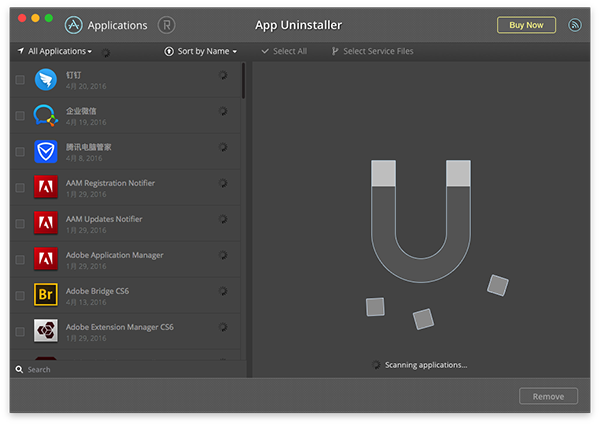The width and height of the screenshot is (600, 425).
Task: Select Adobe Bridge CS6 name
Action: 98,291
